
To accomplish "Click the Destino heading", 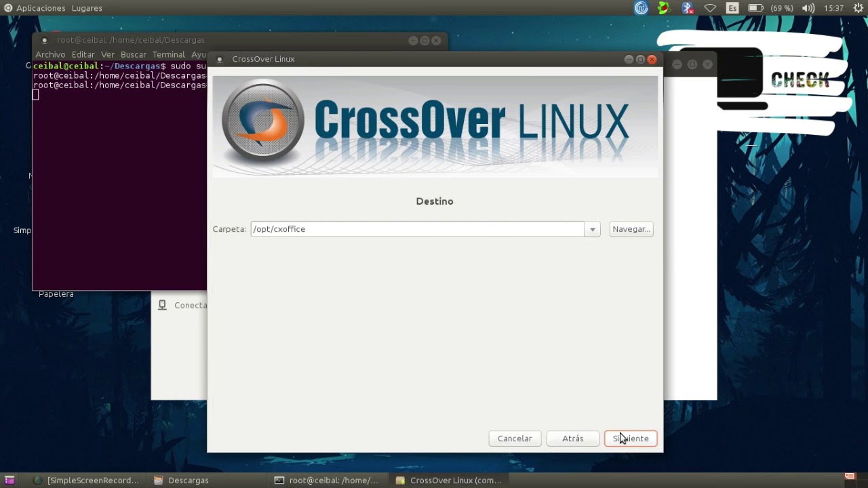I will tap(435, 201).
